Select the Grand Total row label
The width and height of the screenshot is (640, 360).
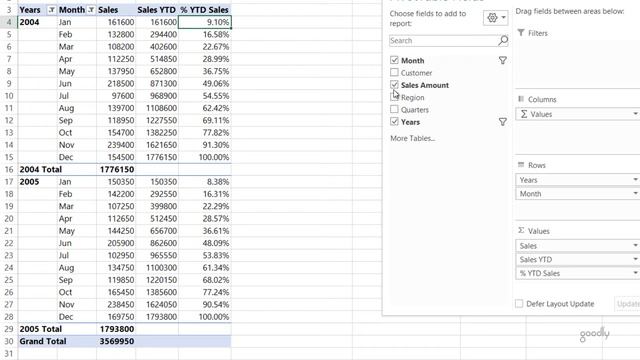click(42, 341)
